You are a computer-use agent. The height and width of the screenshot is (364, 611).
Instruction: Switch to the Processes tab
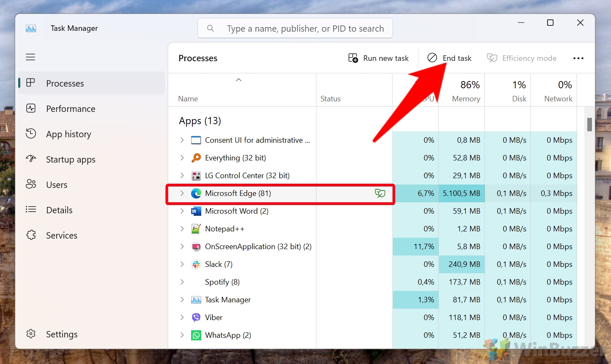click(x=92, y=83)
